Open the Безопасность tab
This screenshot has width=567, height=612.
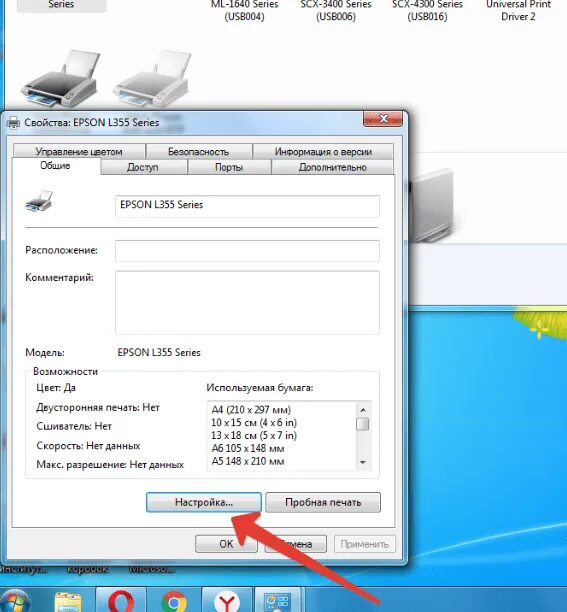pos(198,151)
